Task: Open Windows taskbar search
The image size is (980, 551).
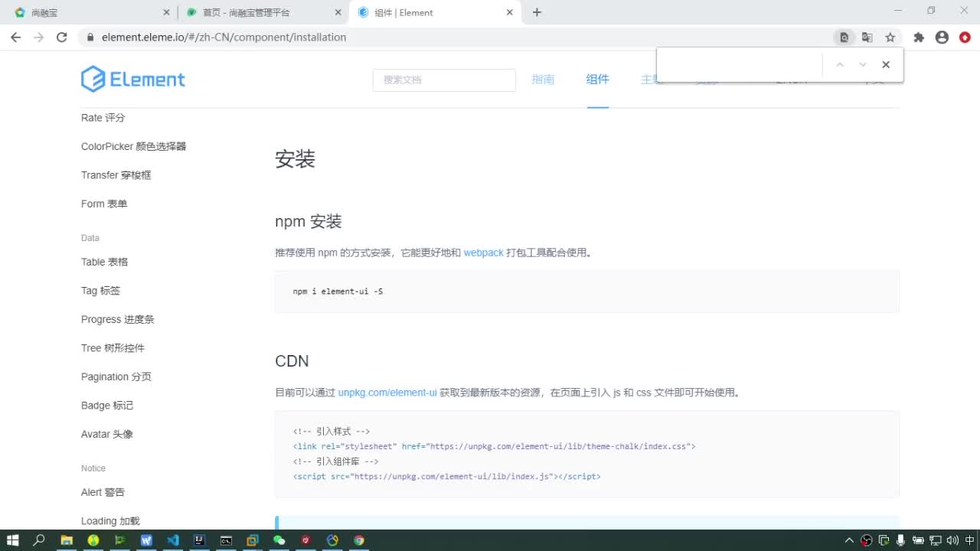Action: pyautogui.click(x=39, y=540)
